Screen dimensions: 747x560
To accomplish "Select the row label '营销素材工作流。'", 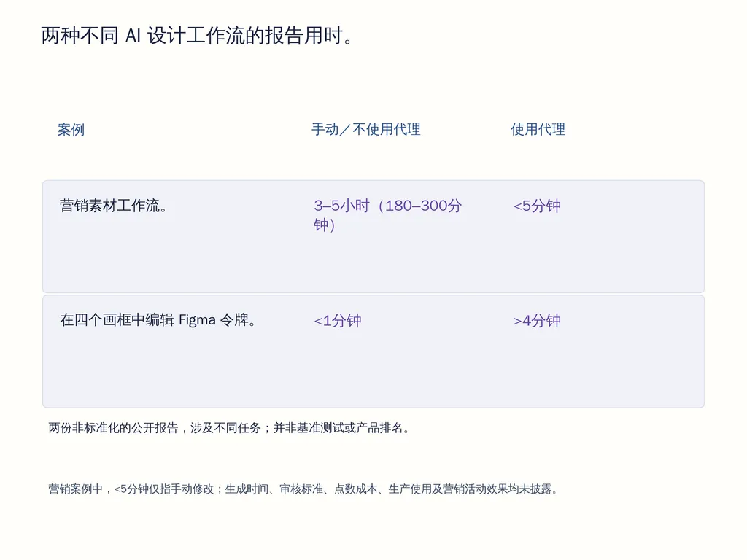I will click(113, 206).
